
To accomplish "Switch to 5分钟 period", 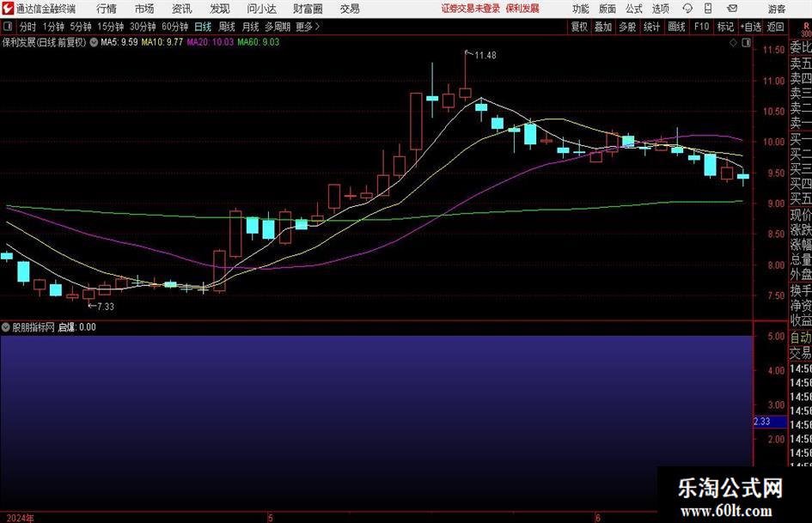I will (x=81, y=27).
